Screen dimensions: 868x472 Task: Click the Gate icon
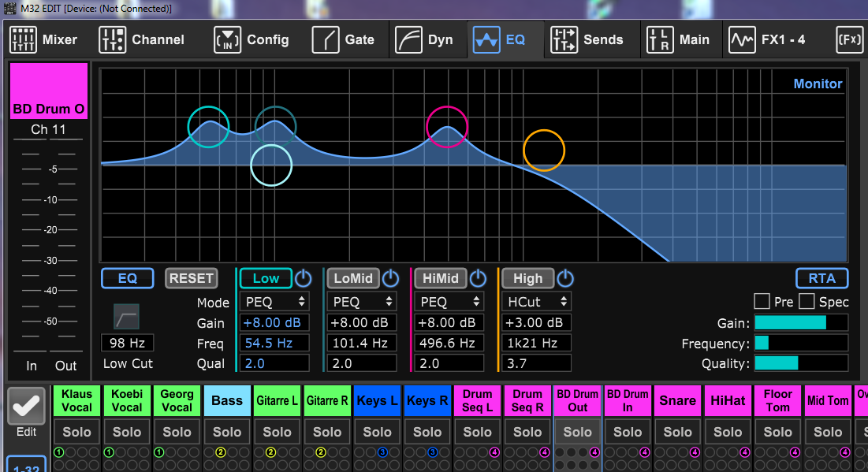click(x=326, y=40)
